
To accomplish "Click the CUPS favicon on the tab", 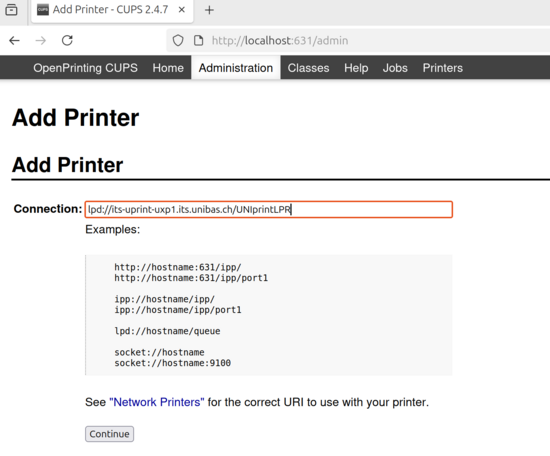I will [43, 10].
